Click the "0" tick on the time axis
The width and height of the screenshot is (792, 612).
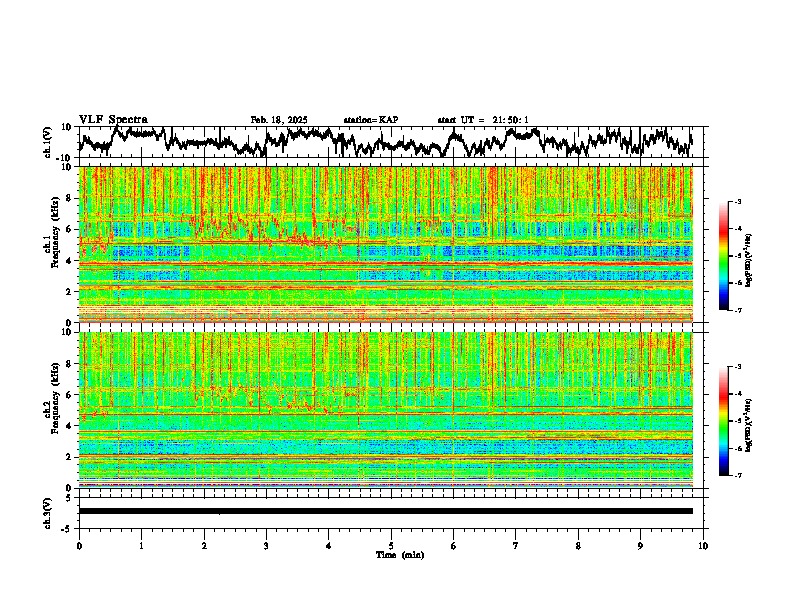pos(79,546)
